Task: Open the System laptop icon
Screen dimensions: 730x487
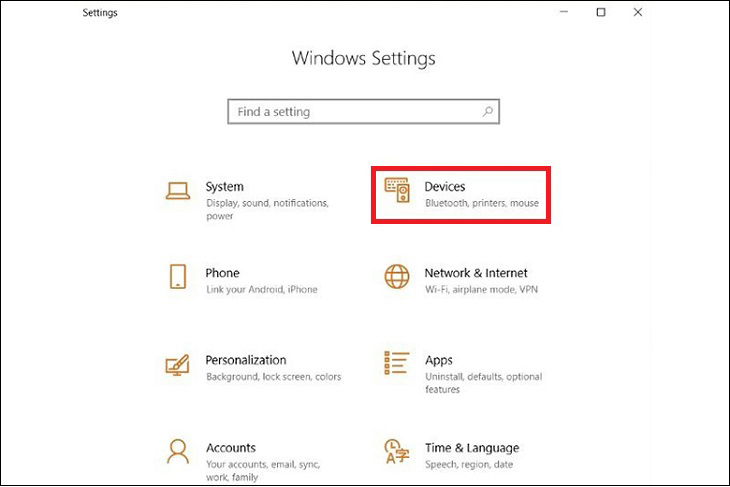Action: [178, 191]
